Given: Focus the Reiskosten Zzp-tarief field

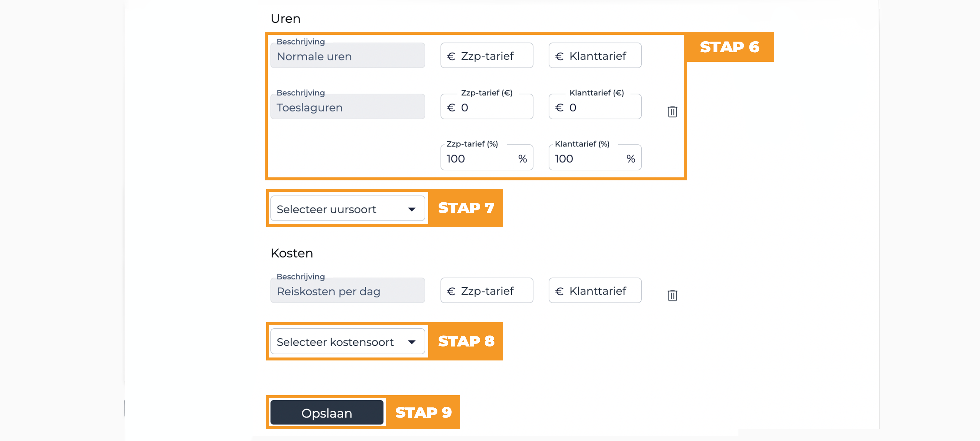Looking at the screenshot, I should click(x=486, y=290).
